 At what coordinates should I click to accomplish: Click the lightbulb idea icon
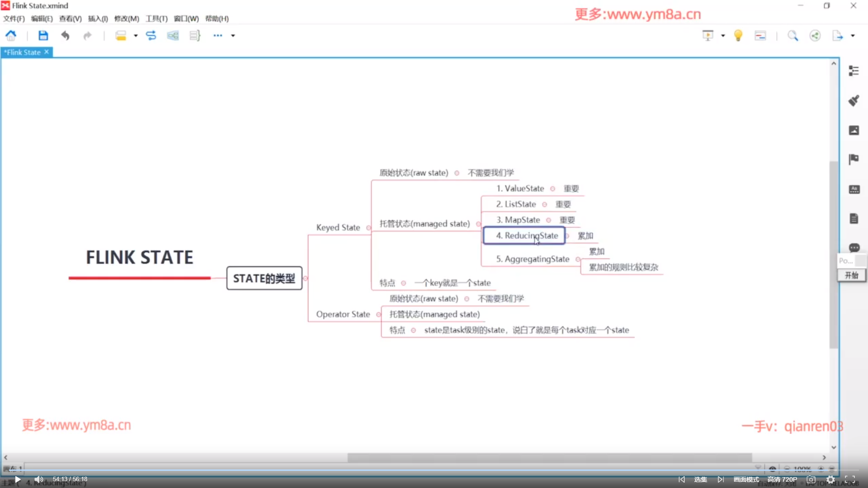pos(738,35)
